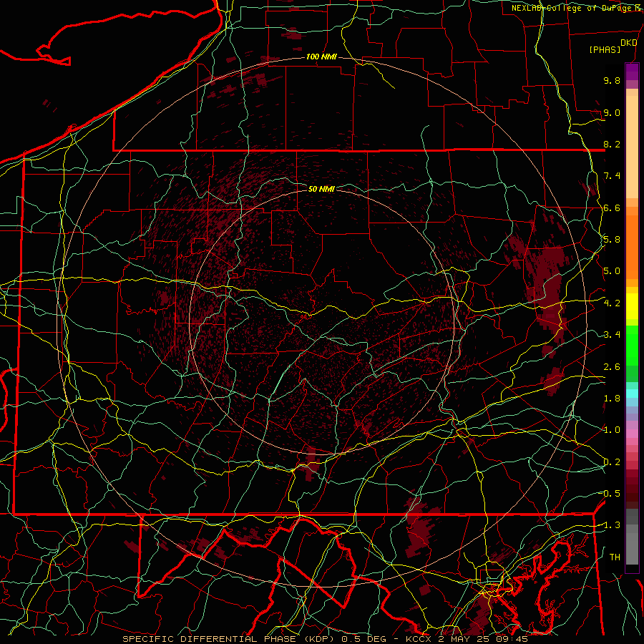The width and height of the screenshot is (644, 644).
Task: Click the 1.0 value on the color scale
Action: pyautogui.click(x=612, y=430)
